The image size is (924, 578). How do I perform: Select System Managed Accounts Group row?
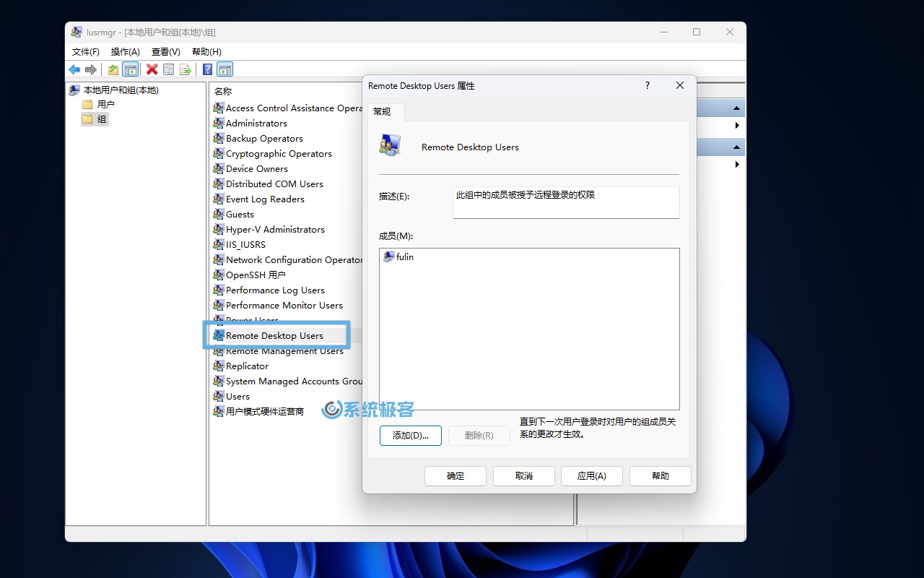click(x=287, y=381)
